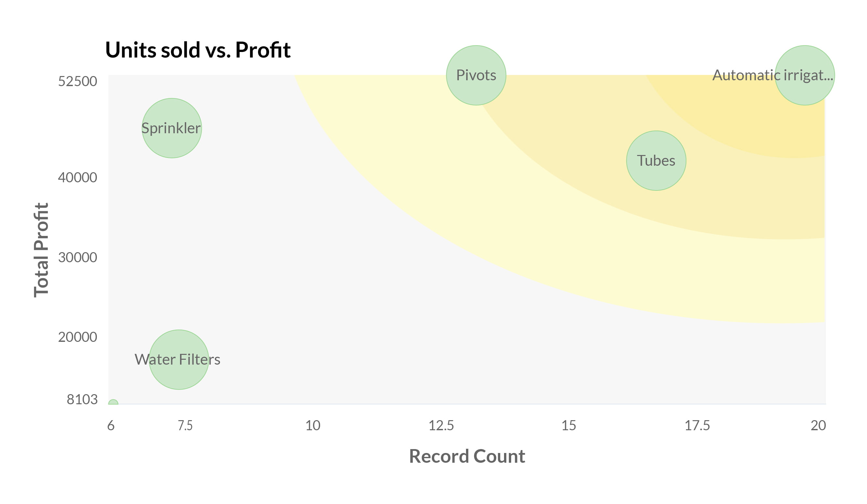Click the chart title Units sold vs. Profit

pos(198,50)
